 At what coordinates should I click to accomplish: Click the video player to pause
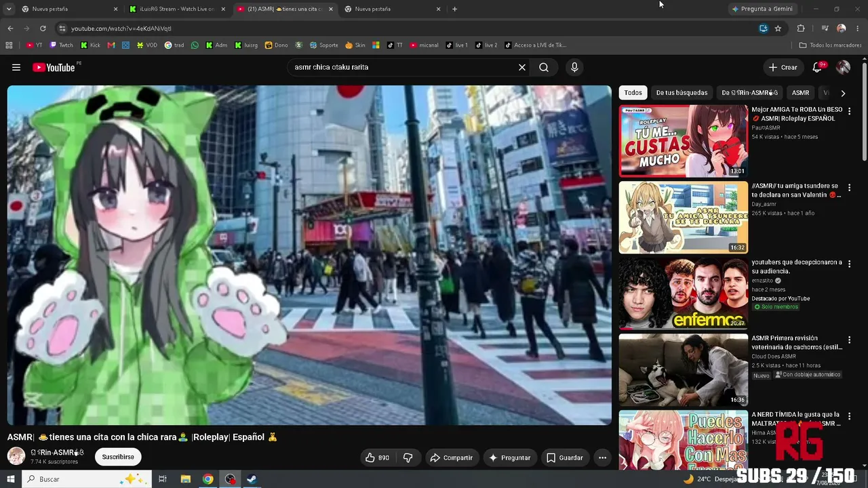tap(309, 255)
